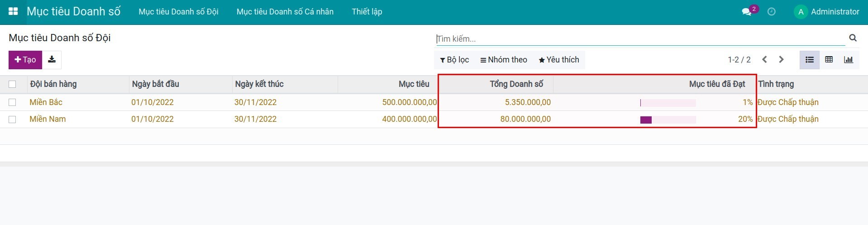
Task: Switch to graph chart view
Action: click(x=849, y=60)
